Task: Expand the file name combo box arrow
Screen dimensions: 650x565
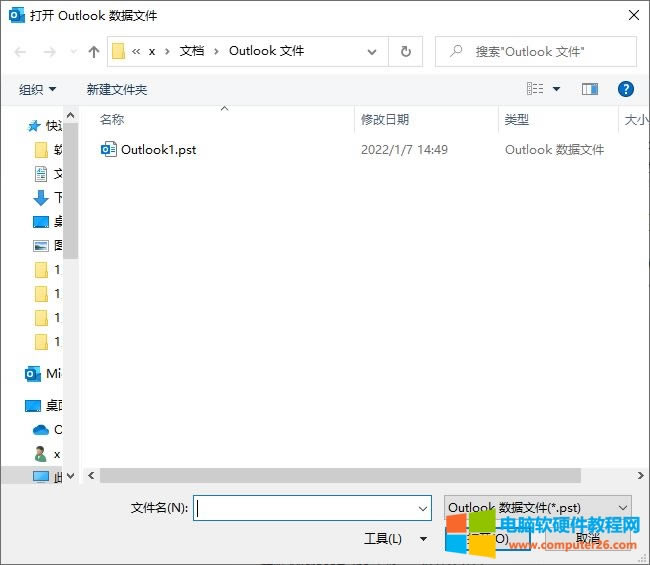Action: 422,508
